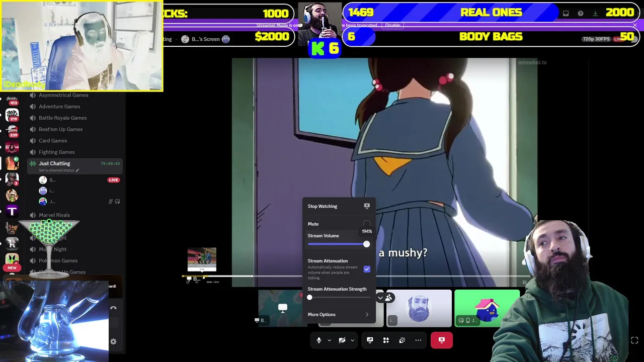The width and height of the screenshot is (644, 362).
Task: Click the Stop Watching icon in popup
Action: point(367,206)
